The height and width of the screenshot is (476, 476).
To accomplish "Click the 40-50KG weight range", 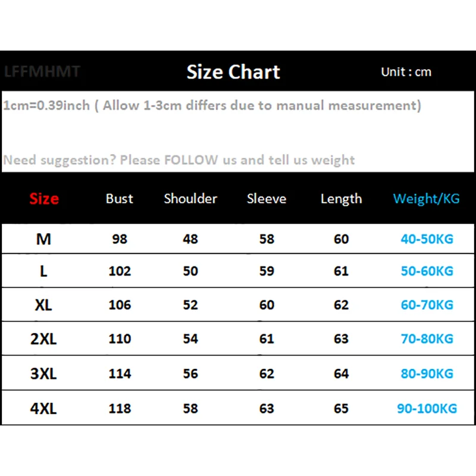I will coord(427,239).
